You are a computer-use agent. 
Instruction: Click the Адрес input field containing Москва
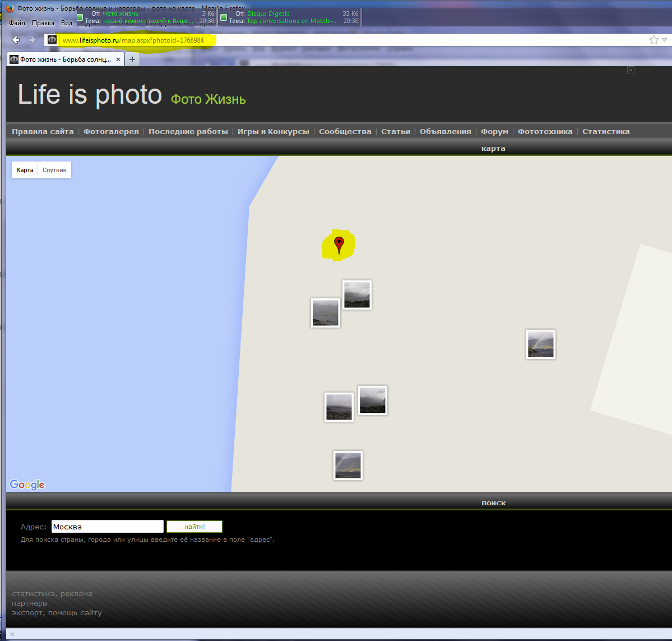point(107,527)
